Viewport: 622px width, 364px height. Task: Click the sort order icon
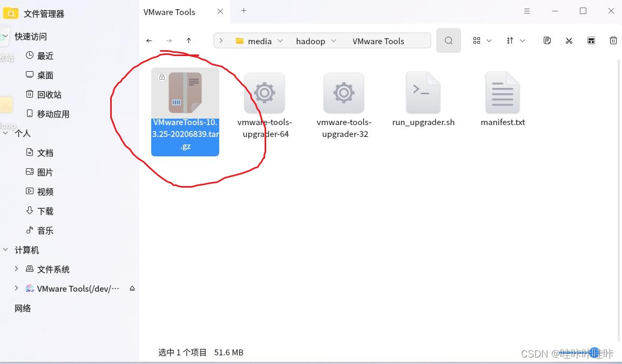click(x=510, y=40)
